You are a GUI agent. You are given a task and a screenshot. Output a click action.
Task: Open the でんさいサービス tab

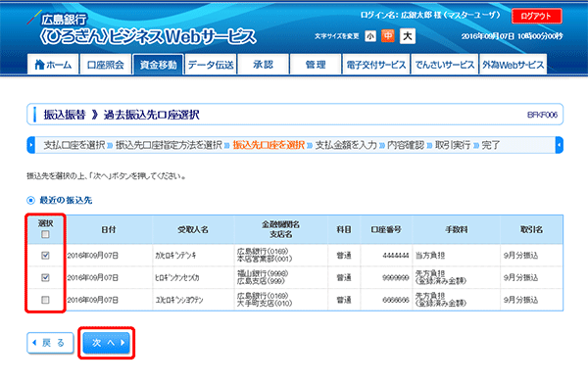tap(445, 65)
